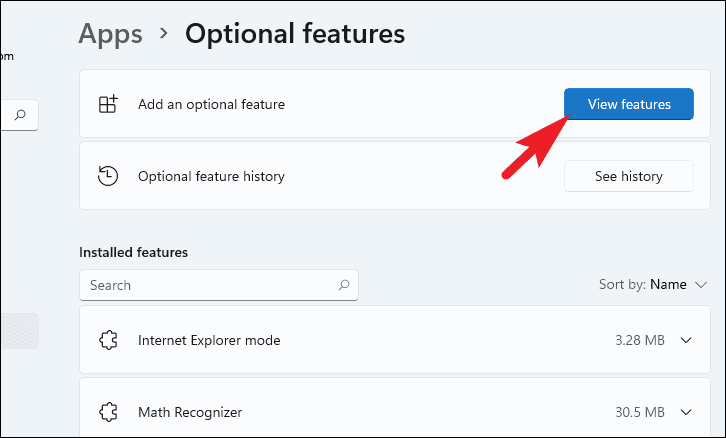Click the Math Recognizer puzzle icon
The height and width of the screenshot is (438, 726).
click(x=108, y=411)
